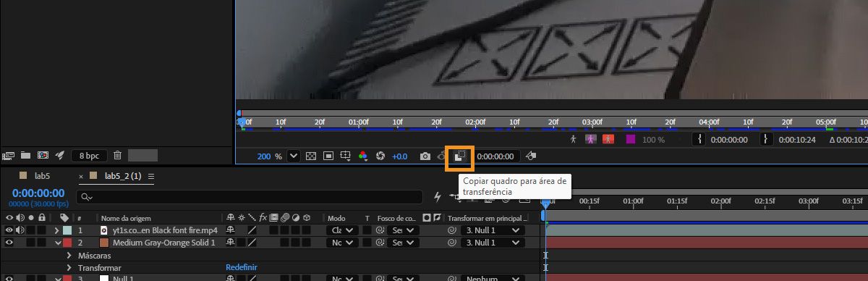Open interpret footage icon in Project panel
This screenshot has height=281, width=868.
coord(9,155)
